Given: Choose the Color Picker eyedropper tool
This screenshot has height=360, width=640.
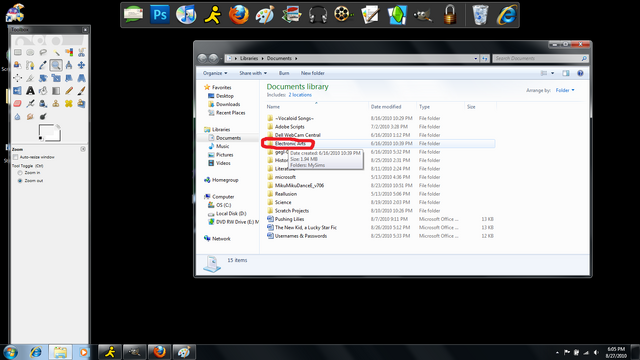Looking at the screenshot, I should click(43, 65).
